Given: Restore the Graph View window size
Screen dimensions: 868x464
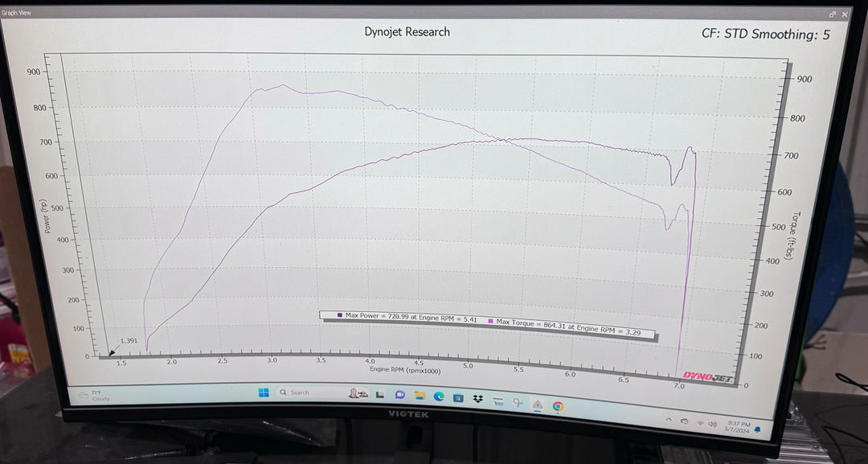Looking at the screenshot, I should (x=832, y=14).
